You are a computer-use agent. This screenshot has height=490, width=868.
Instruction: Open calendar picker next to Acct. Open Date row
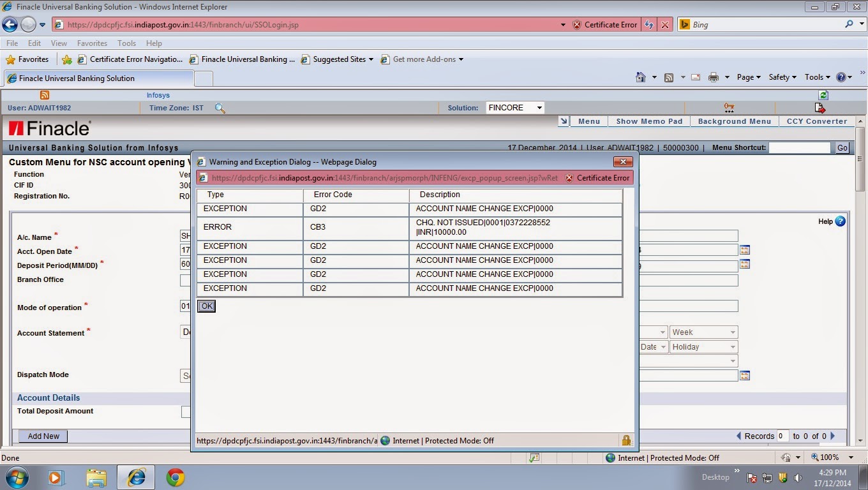[x=745, y=250]
